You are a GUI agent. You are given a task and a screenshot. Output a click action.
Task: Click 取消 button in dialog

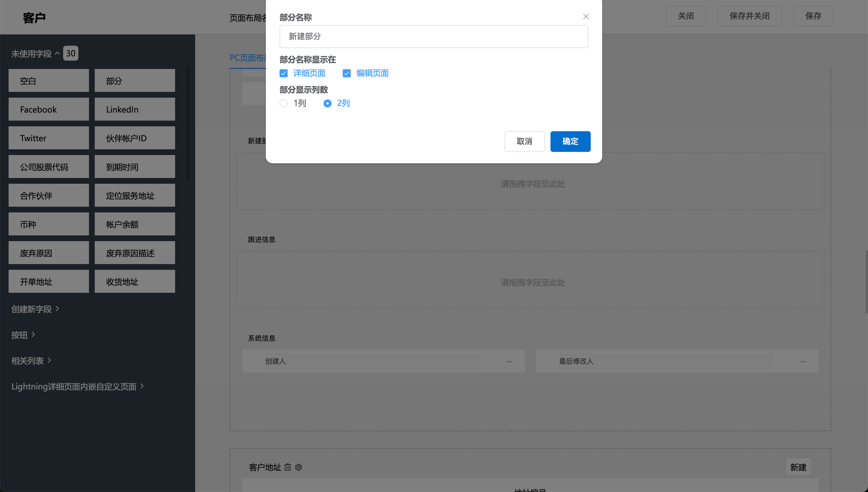click(524, 141)
